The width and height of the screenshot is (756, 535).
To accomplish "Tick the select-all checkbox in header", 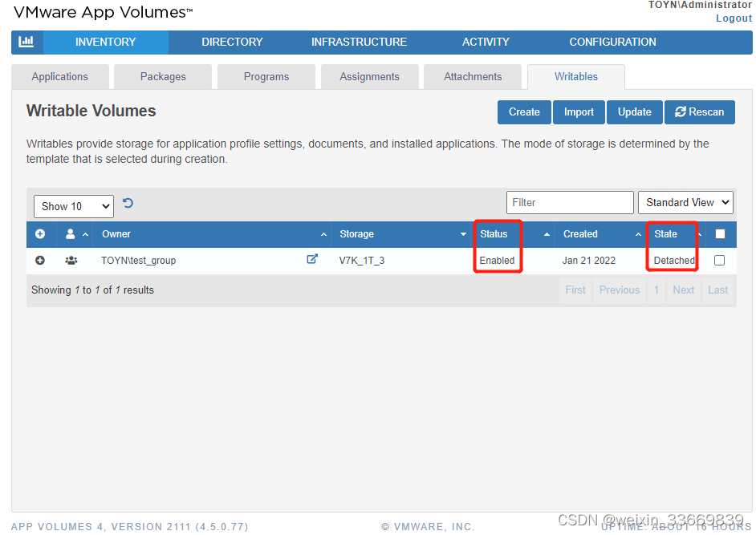I will 720,233.
